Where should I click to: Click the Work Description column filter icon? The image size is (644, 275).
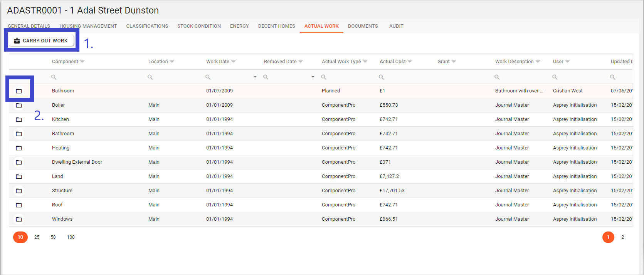click(x=538, y=62)
